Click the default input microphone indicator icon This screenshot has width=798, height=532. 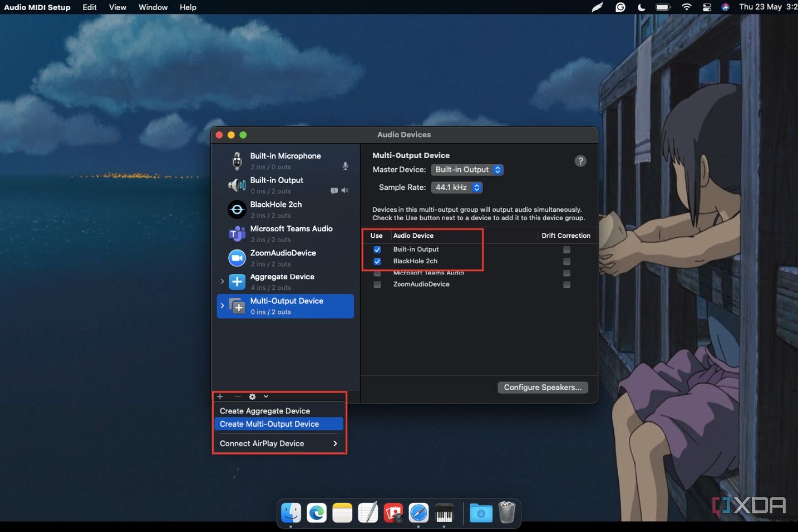click(x=345, y=166)
